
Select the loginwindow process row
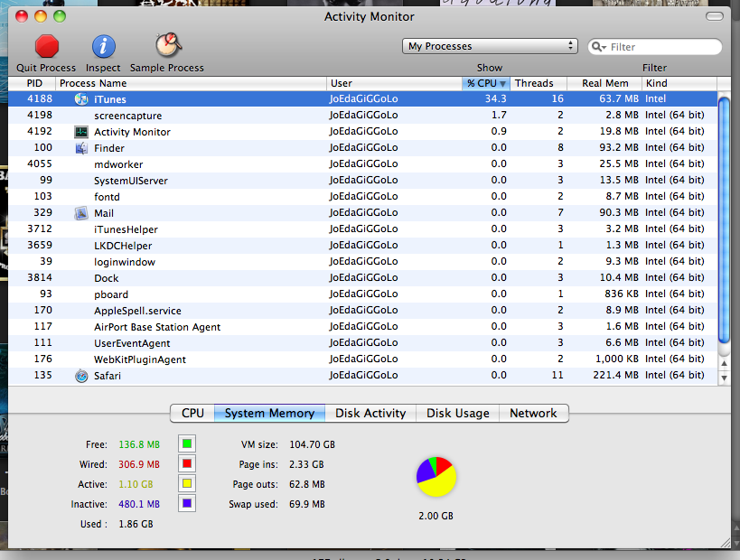tap(362, 262)
